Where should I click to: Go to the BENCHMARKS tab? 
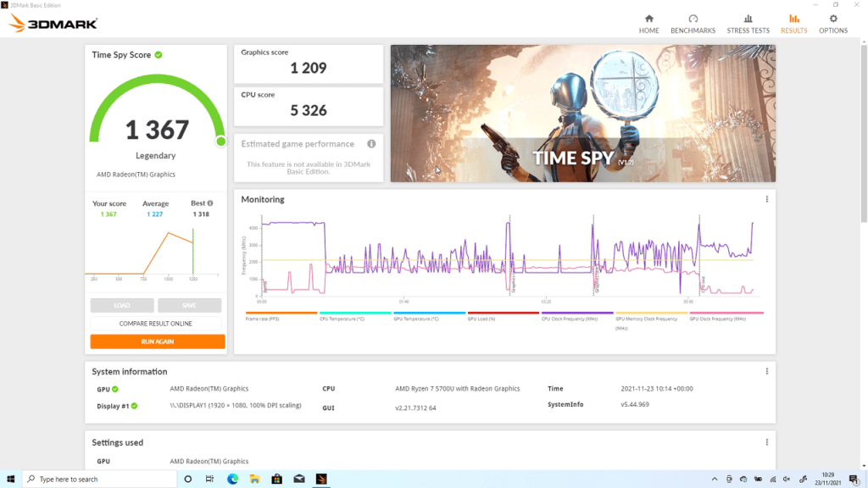pos(693,24)
